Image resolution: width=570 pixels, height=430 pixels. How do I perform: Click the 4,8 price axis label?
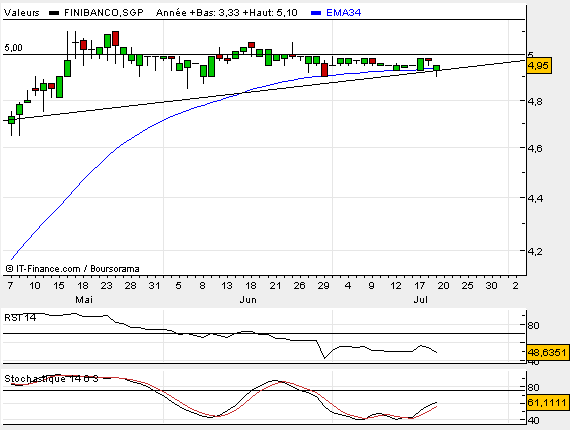pyautogui.click(x=535, y=101)
